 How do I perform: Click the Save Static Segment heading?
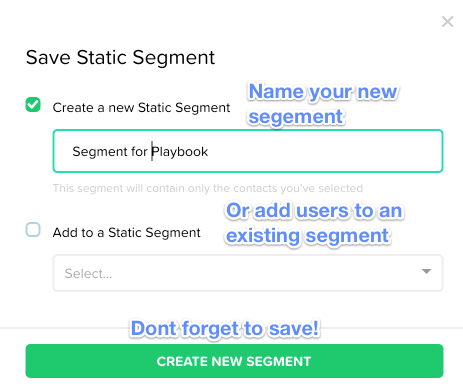point(120,58)
